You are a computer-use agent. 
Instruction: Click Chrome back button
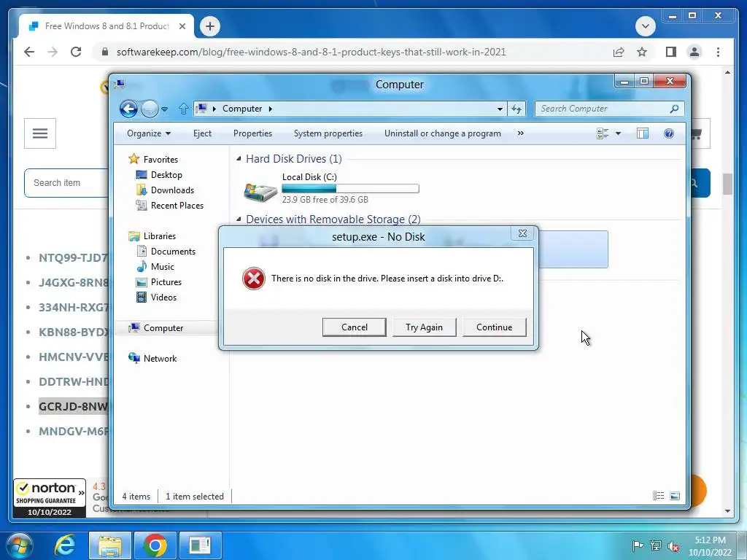click(29, 52)
